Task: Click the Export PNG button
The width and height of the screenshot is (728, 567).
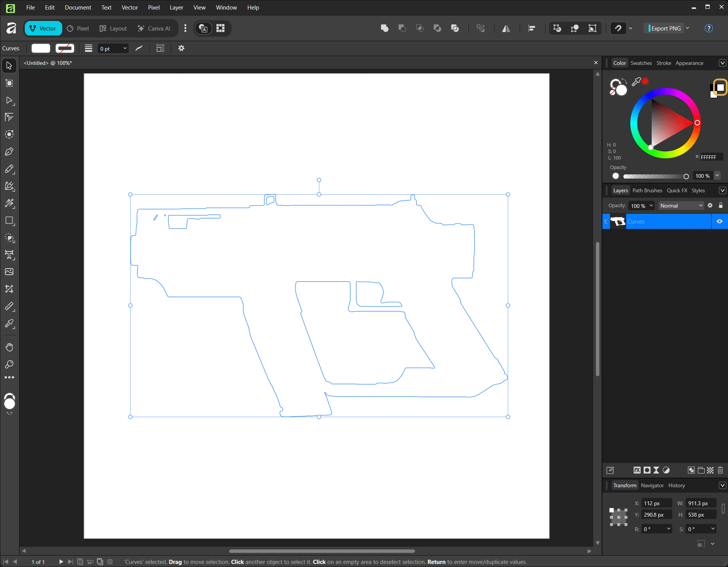Action: [x=665, y=28]
